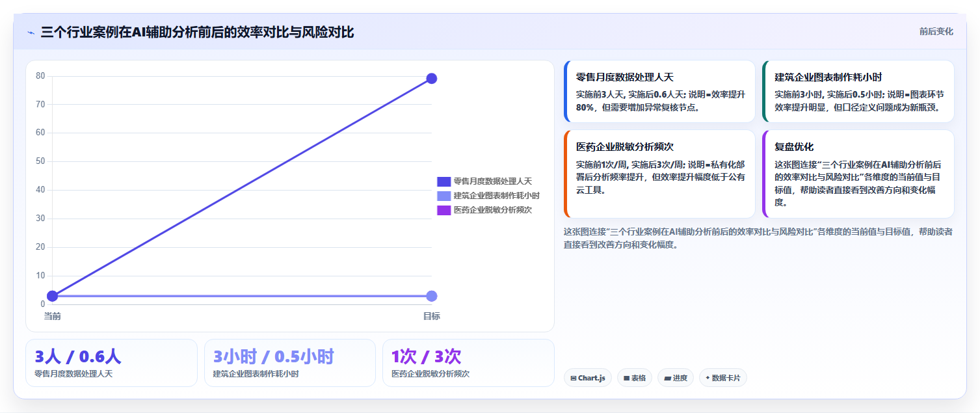This screenshot has height=413, width=980.
Task: Click legend label 零售月度数据处理人天
Action: (492, 181)
